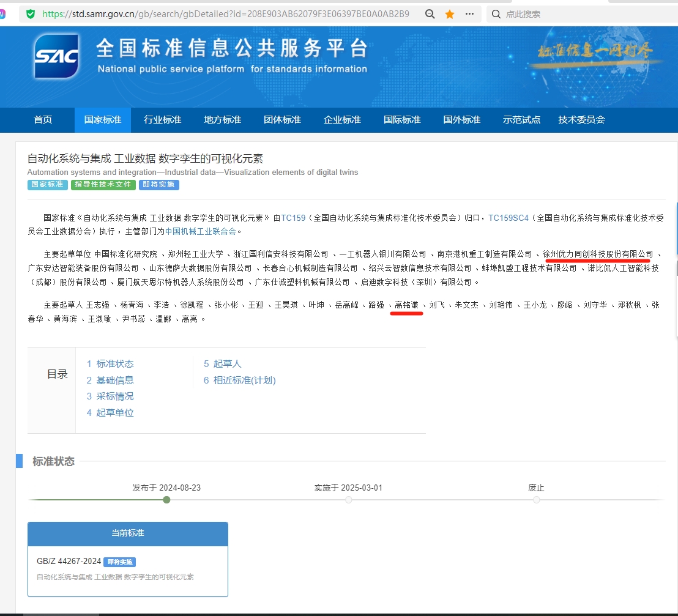Click the page title 自动化系统与集成 工业数据
The height and width of the screenshot is (616, 678).
click(x=145, y=158)
